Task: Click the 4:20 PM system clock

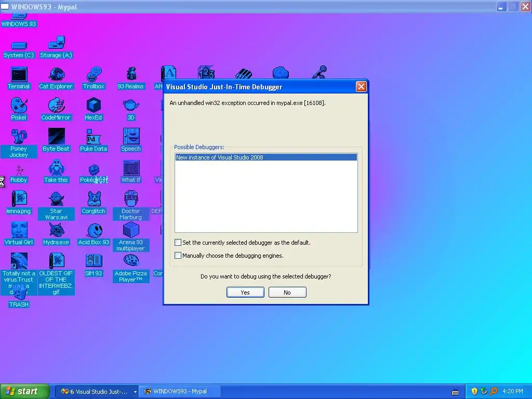Action: (513, 391)
